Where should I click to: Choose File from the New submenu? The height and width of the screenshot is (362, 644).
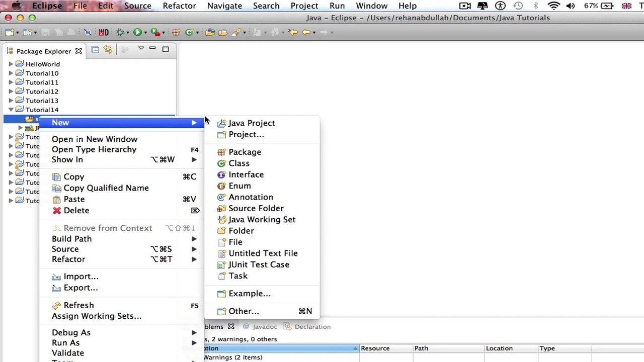[x=262, y=242]
